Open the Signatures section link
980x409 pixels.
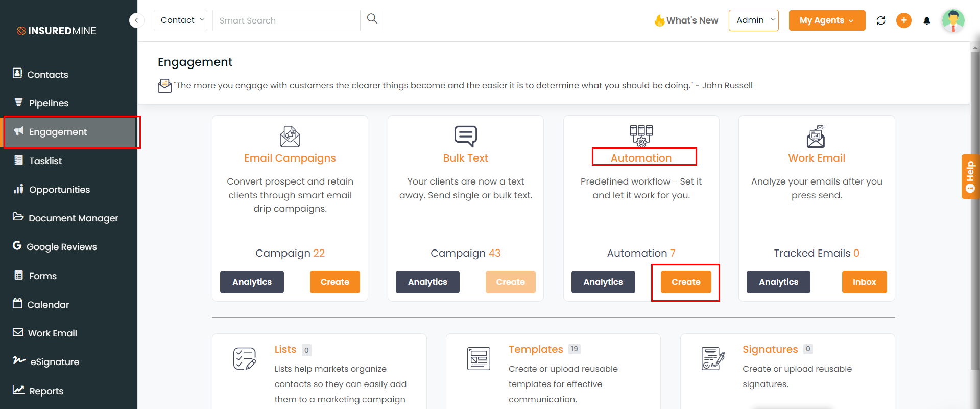pyautogui.click(x=770, y=349)
